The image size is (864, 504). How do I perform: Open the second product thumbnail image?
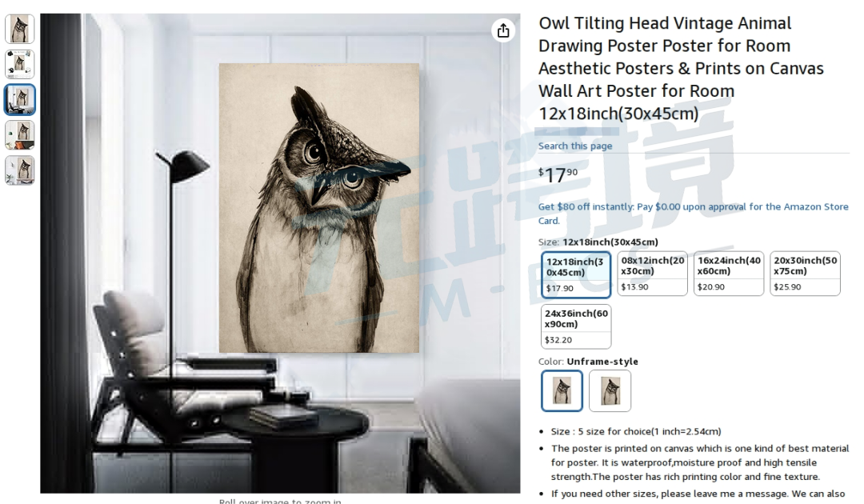pos(20,65)
